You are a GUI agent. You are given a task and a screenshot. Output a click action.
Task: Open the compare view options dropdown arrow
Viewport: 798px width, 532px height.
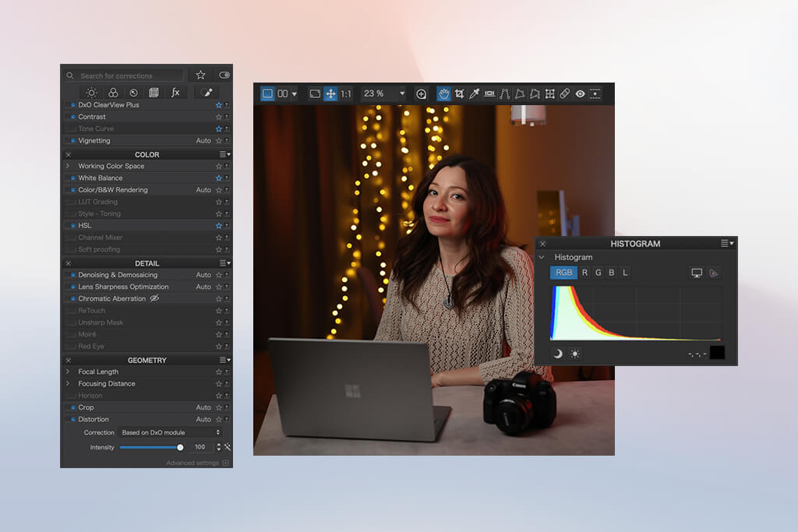pos(294,94)
